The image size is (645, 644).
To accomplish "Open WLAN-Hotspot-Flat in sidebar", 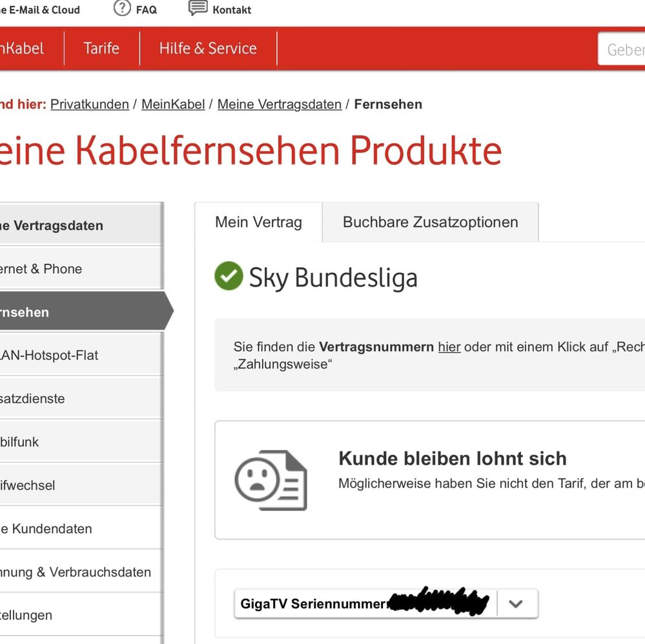I will [81, 356].
